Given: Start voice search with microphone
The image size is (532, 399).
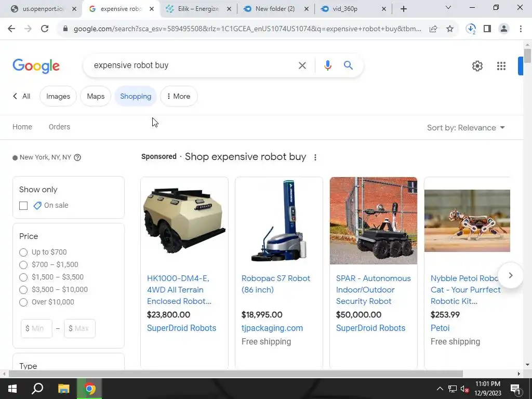Looking at the screenshot, I should click(327, 65).
